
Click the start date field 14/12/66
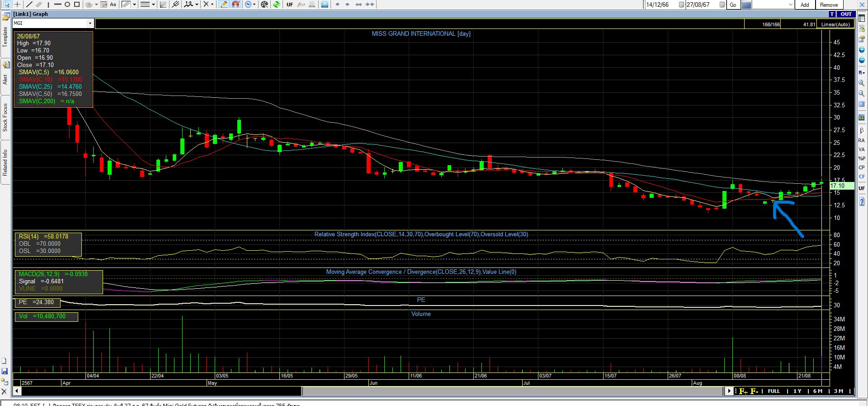coord(661,5)
